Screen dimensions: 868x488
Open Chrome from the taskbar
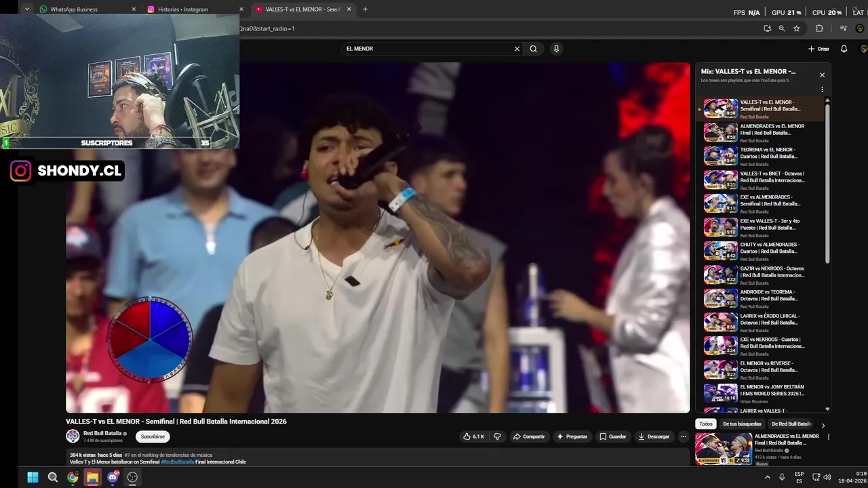73,477
